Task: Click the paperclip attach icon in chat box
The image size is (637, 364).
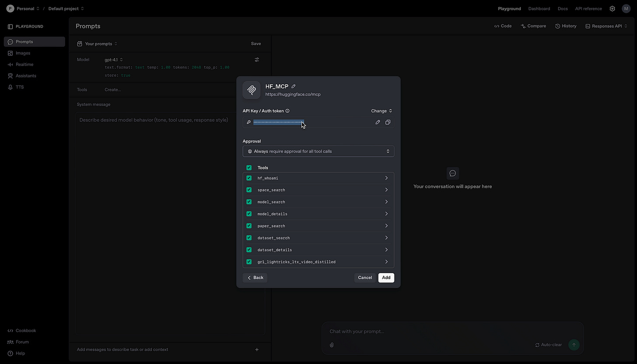Action: tap(332, 345)
